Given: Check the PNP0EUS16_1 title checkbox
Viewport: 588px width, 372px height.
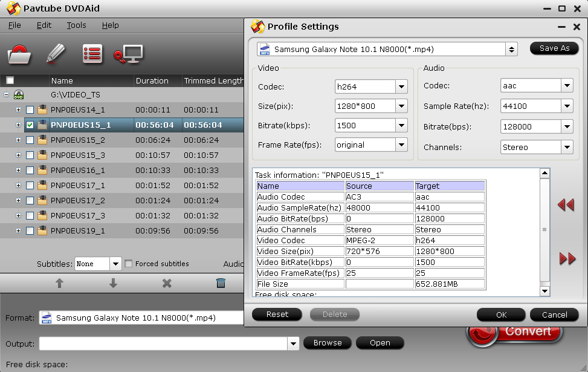Looking at the screenshot, I should pyautogui.click(x=30, y=171).
